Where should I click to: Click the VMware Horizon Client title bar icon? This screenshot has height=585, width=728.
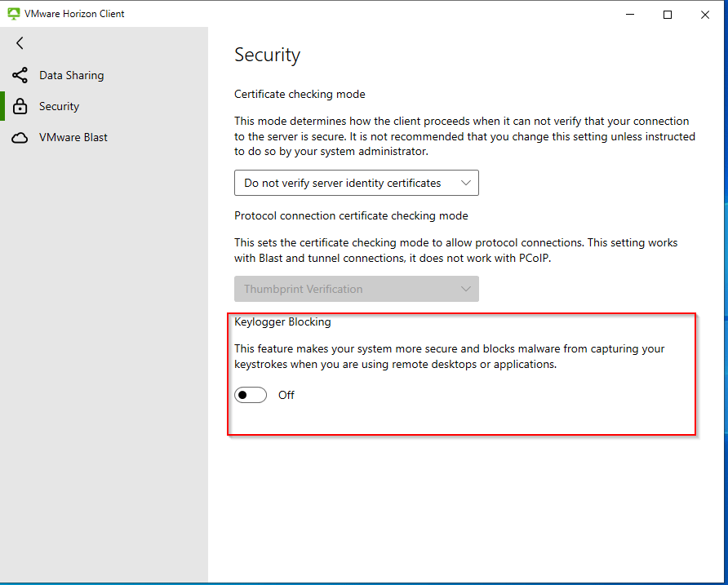point(13,14)
